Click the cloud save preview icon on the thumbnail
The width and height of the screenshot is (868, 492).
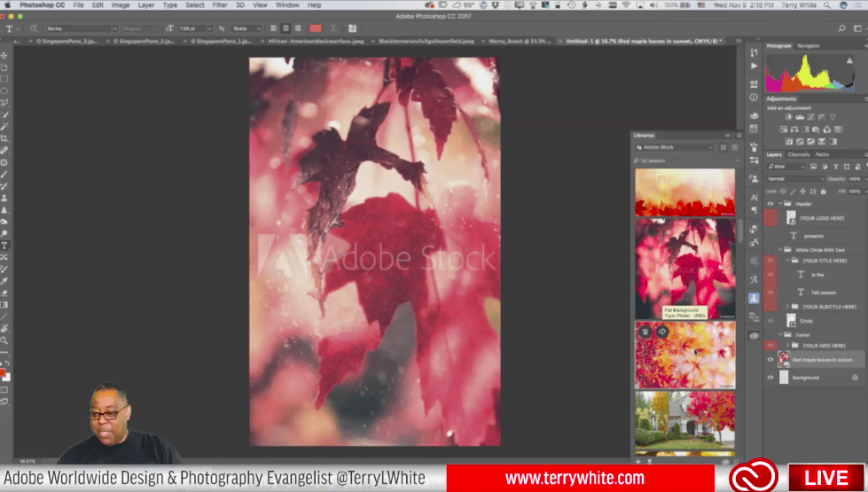tap(662, 332)
